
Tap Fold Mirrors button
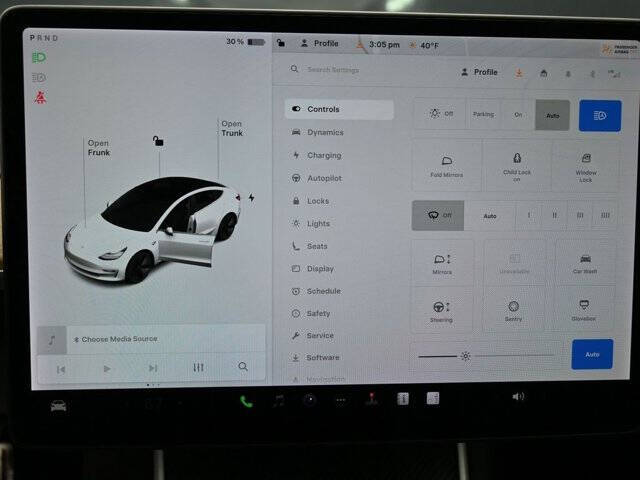(x=447, y=166)
